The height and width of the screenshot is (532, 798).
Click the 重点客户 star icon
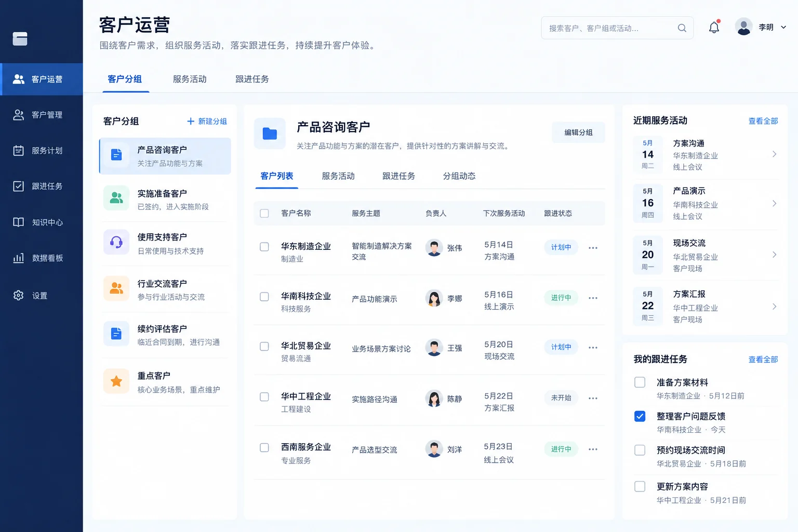click(x=116, y=381)
